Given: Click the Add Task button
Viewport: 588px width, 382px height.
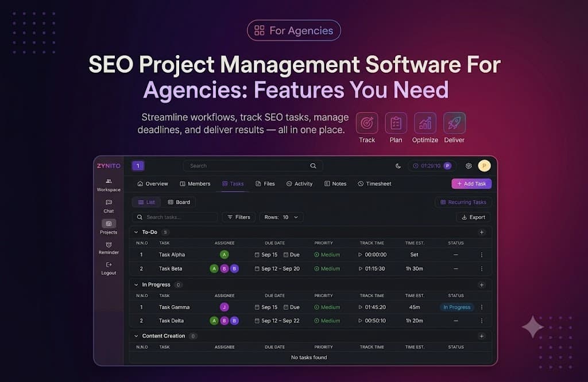Looking at the screenshot, I should click(x=471, y=184).
